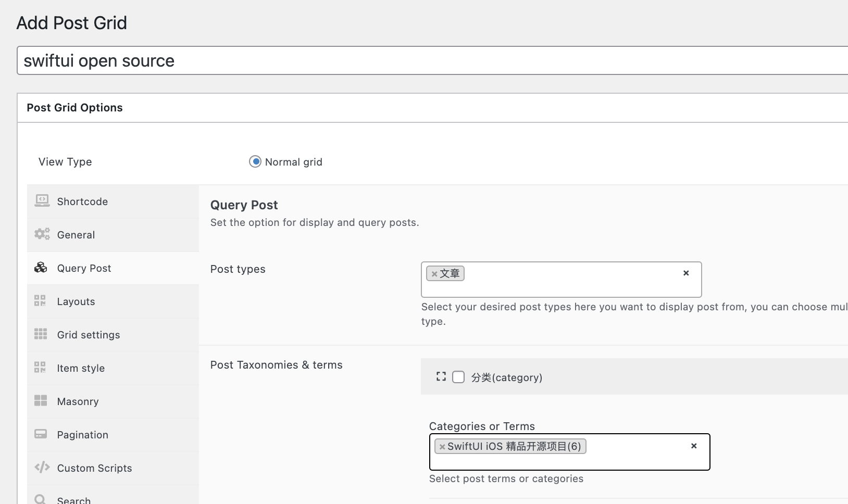Image resolution: width=848 pixels, height=504 pixels.
Task: Click the SwiftUI iOS 精品开源项目(6) tag label
Action: pyautogui.click(x=514, y=446)
